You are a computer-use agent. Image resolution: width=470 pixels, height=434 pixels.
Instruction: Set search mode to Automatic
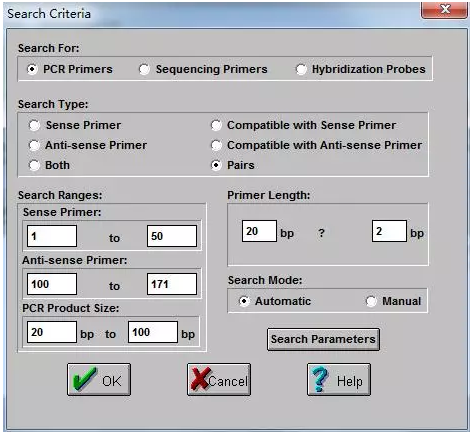click(244, 301)
